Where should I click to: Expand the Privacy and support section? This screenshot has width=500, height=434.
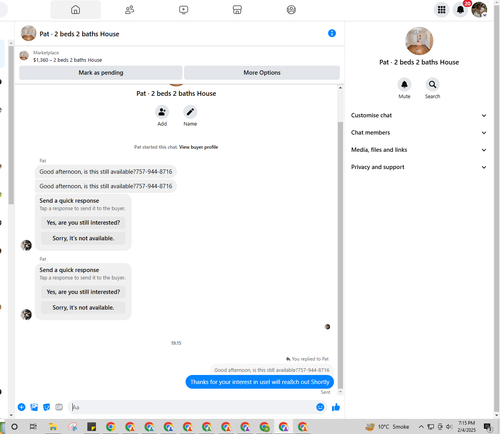tap(419, 167)
